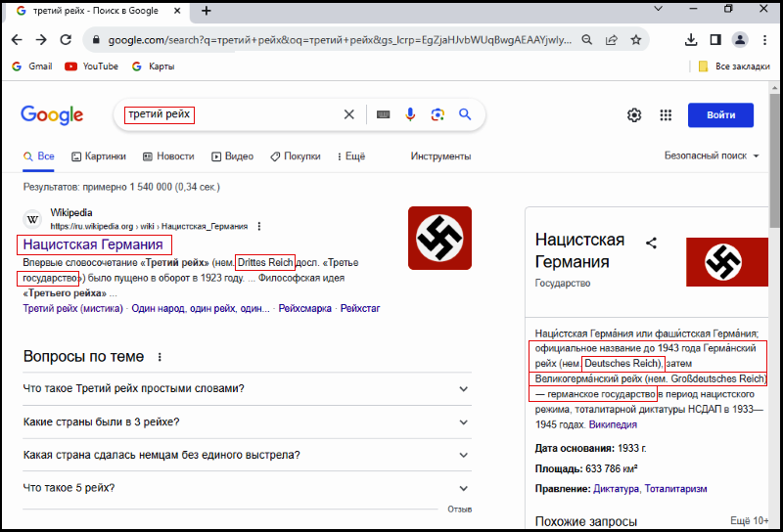Switch to 'Новости' tab

tap(168, 156)
